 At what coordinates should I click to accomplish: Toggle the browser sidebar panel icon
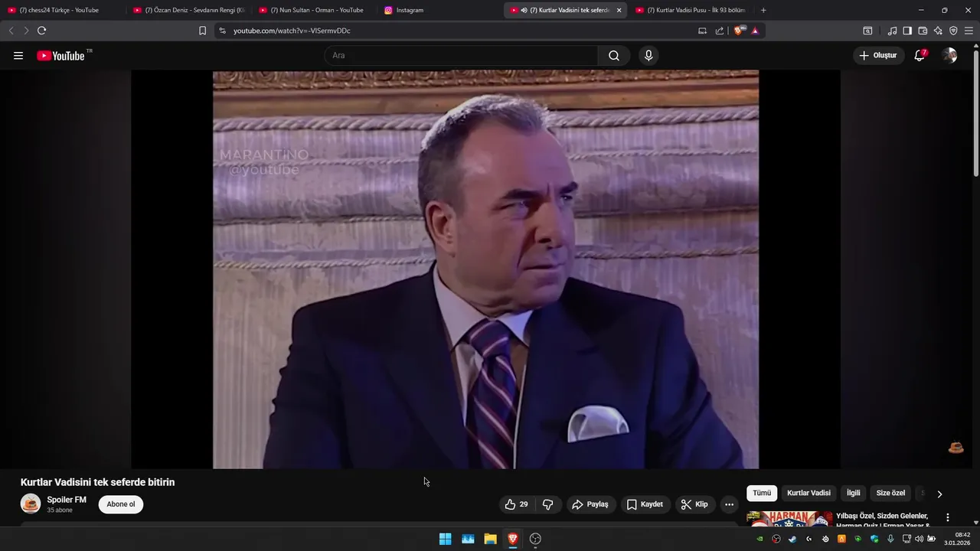click(907, 31)
